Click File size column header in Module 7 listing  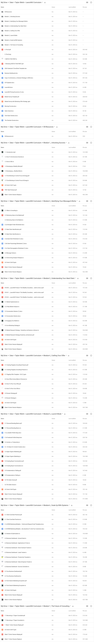click(x=85, y=611)
